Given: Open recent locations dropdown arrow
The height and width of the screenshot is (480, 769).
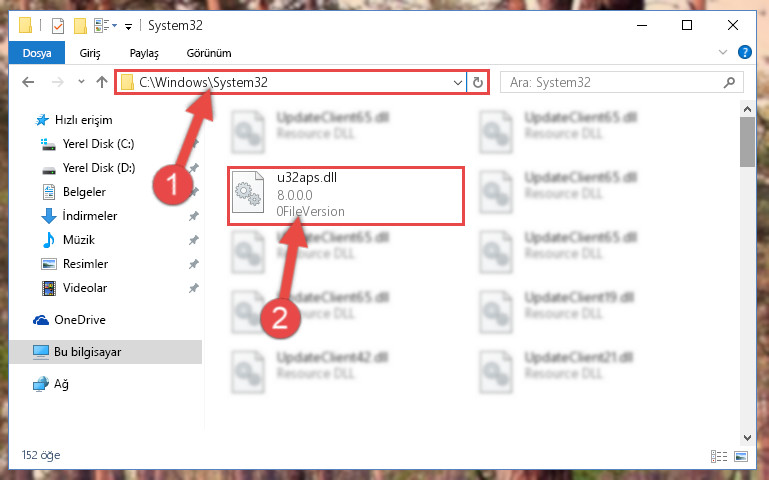Looking at the screenshot, I should coord(81,82).
